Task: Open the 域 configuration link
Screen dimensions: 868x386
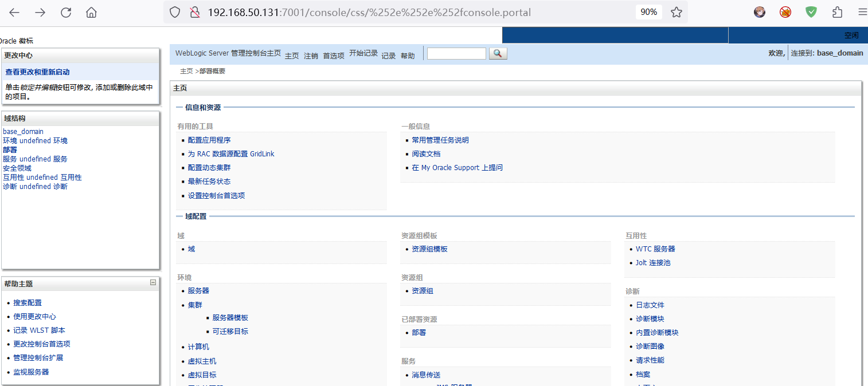Action: 191,249
